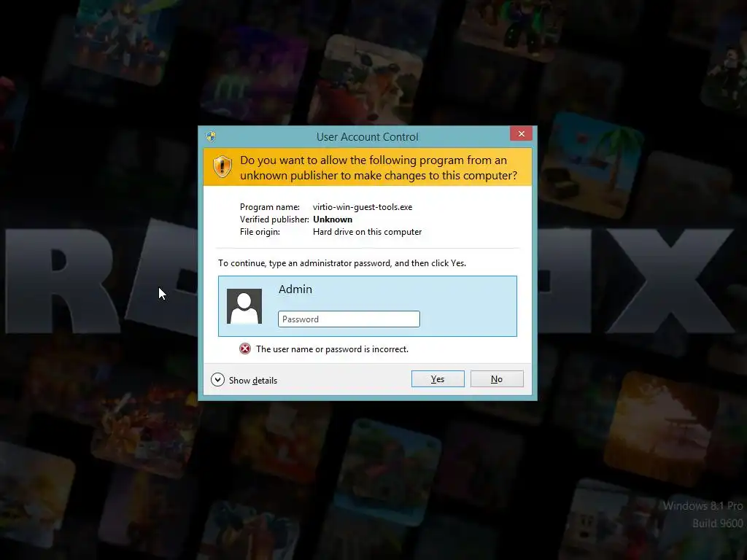Click the title bar shield icon
The height and width of the screenshot is (560, 747).
[211, 136]
